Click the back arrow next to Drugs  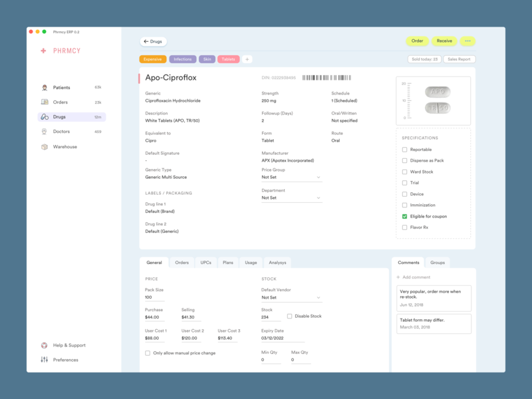pos(144,41)
